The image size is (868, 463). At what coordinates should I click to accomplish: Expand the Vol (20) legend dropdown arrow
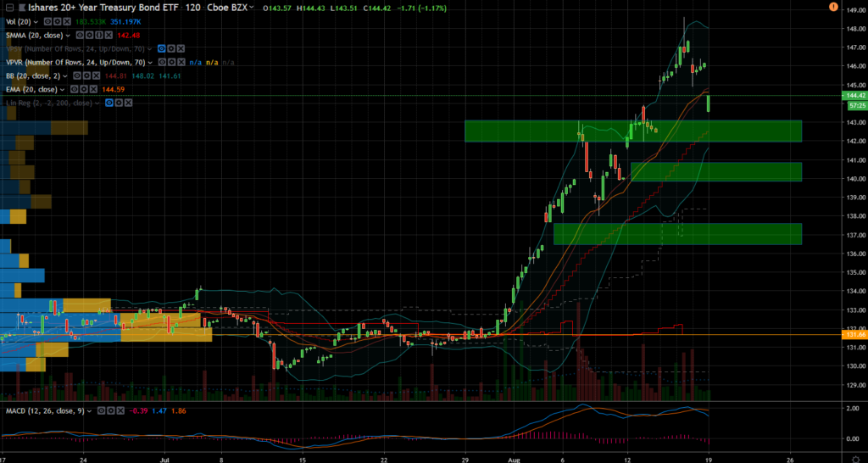coord(36,22)
